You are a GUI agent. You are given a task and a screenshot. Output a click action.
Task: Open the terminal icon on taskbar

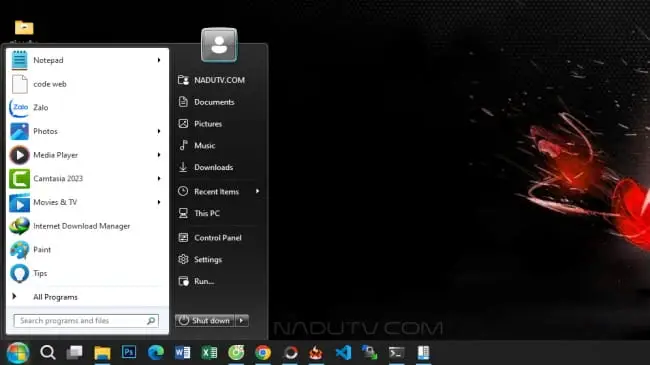[x=397, y=353]
